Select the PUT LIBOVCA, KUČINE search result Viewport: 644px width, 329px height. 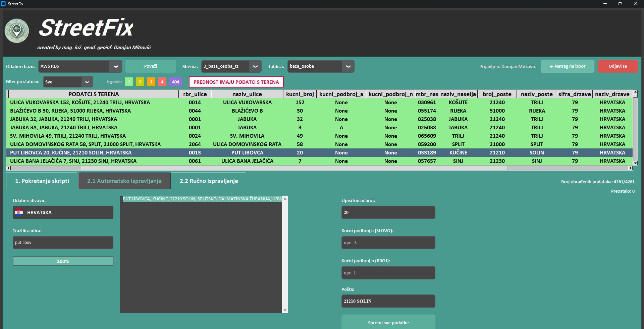[x=202, y=199]
